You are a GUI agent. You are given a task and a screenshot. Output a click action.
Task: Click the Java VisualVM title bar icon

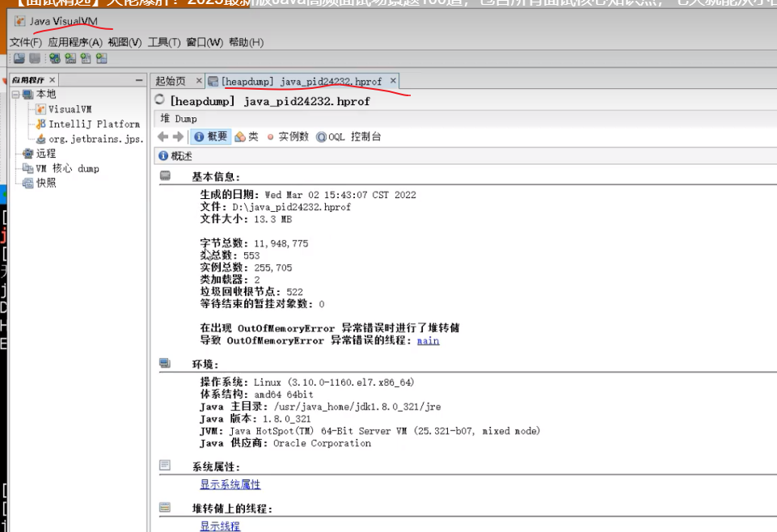pyautogui.click(x=20, y=21)
